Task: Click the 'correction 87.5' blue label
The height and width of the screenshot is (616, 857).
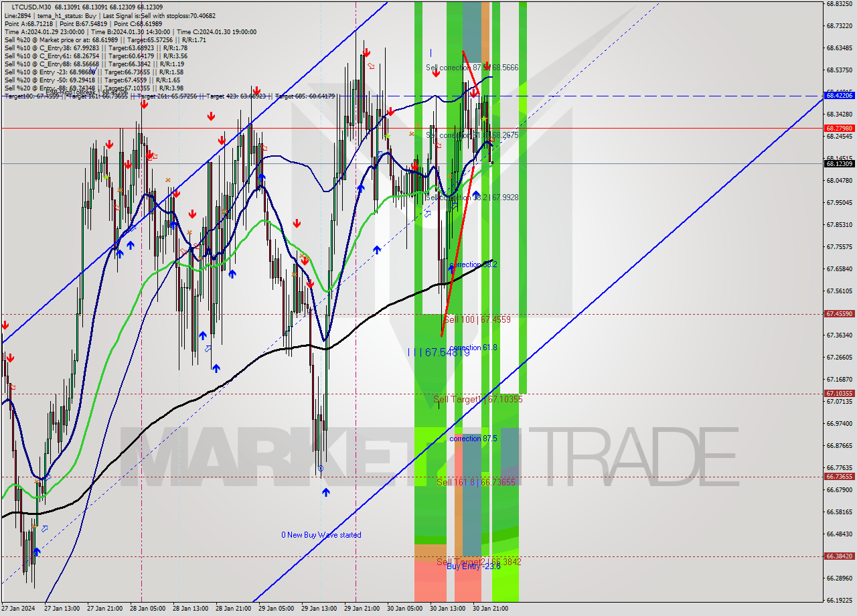Action: (x=473, y=439)
